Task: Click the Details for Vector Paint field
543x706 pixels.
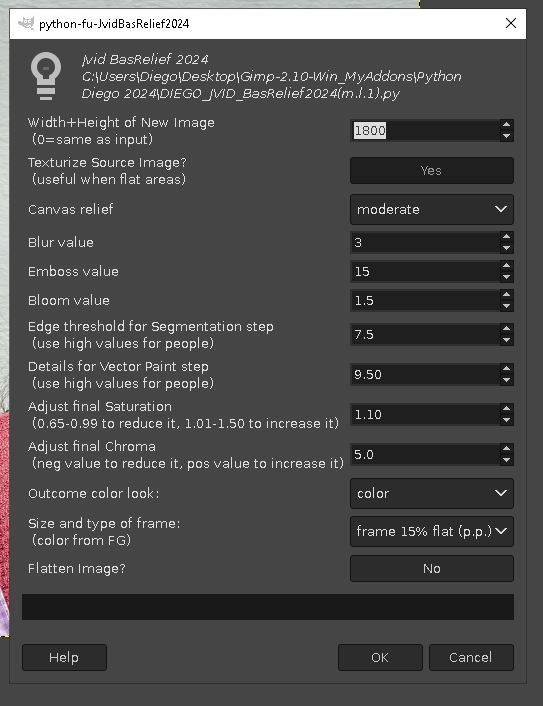Action: pyautogui.click(x=425, y=374)
